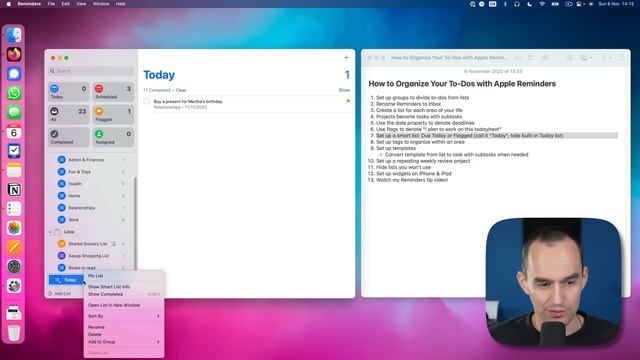Select the Aesop Shopping List
Image resolution: width=640 pixels, height=360 pixels.
(x=91, y=256)
